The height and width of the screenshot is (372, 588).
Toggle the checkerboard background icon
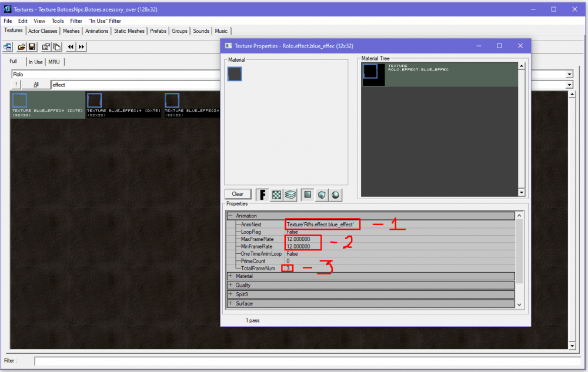point(276,195)
